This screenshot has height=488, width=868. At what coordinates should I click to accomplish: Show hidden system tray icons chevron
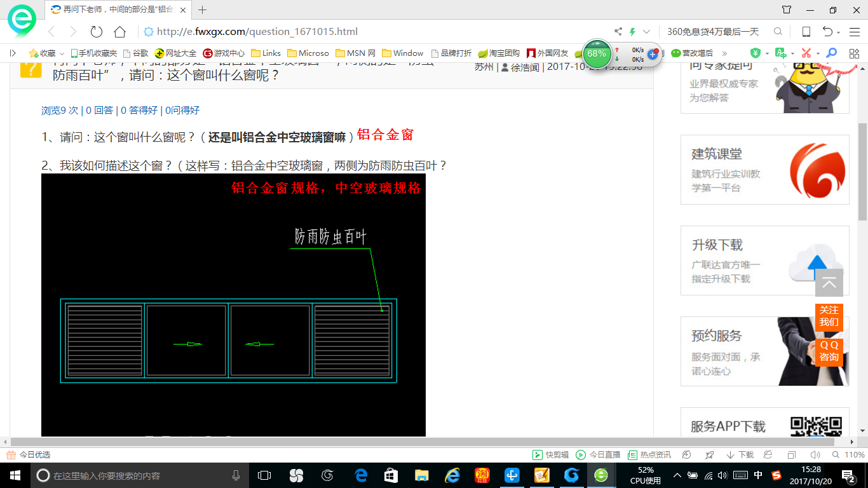(x=677, y=475)
